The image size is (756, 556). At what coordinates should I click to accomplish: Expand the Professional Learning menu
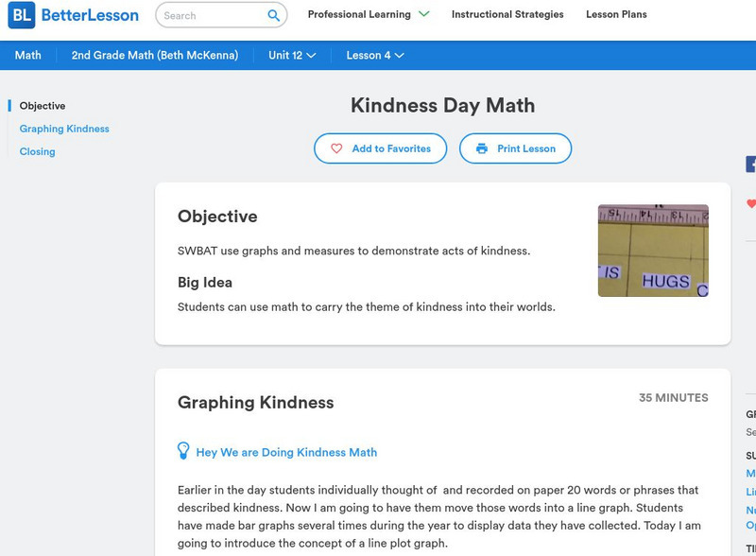click(362, 15)
